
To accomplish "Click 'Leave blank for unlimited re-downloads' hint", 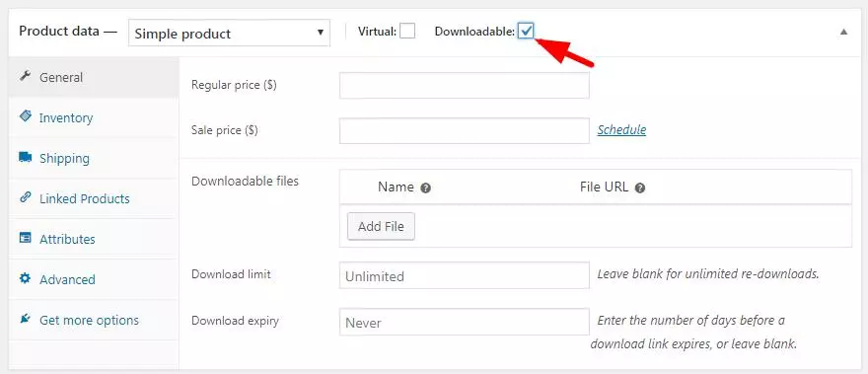I will click(708, 273).
